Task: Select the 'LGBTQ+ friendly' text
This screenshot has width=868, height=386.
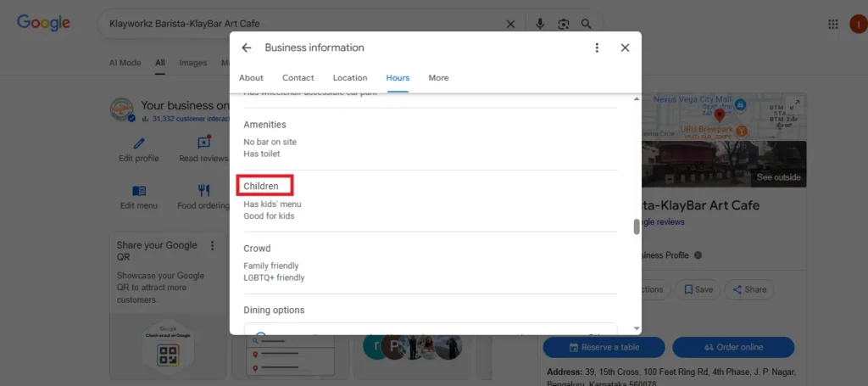Action: (x=274, y=277)
